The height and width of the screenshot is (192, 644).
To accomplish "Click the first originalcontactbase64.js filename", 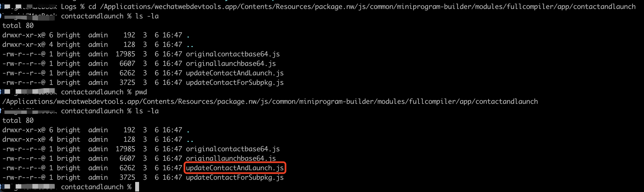I will coord(233,54).
